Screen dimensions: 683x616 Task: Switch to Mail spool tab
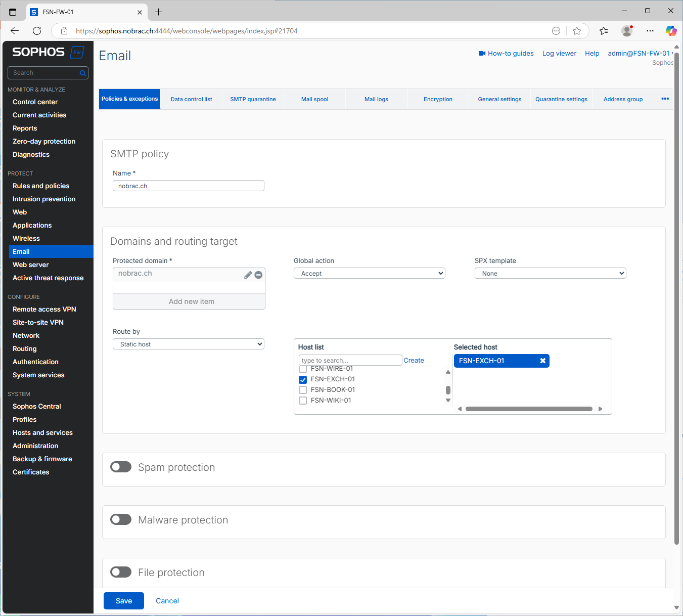pos(315,99)
